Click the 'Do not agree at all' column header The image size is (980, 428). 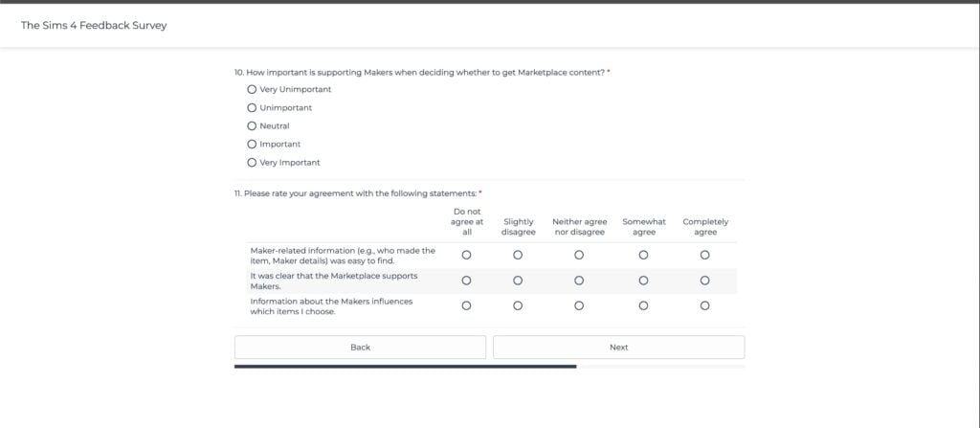[467, 221]
